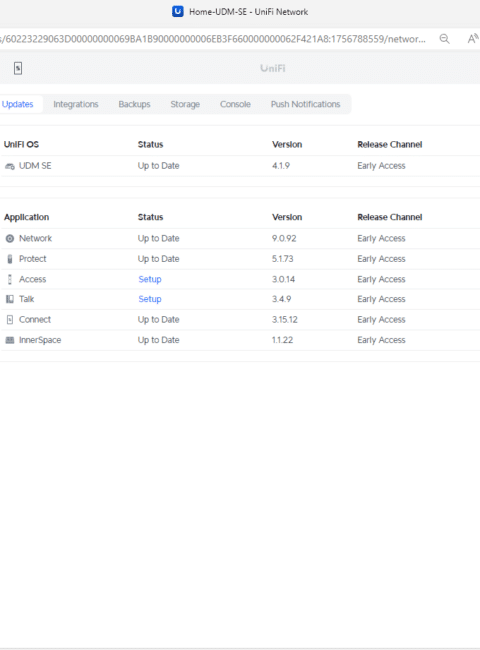This screenshot has height=650, width=480.
Task: Open the Backups tab
Action: [x=134, y=104]
